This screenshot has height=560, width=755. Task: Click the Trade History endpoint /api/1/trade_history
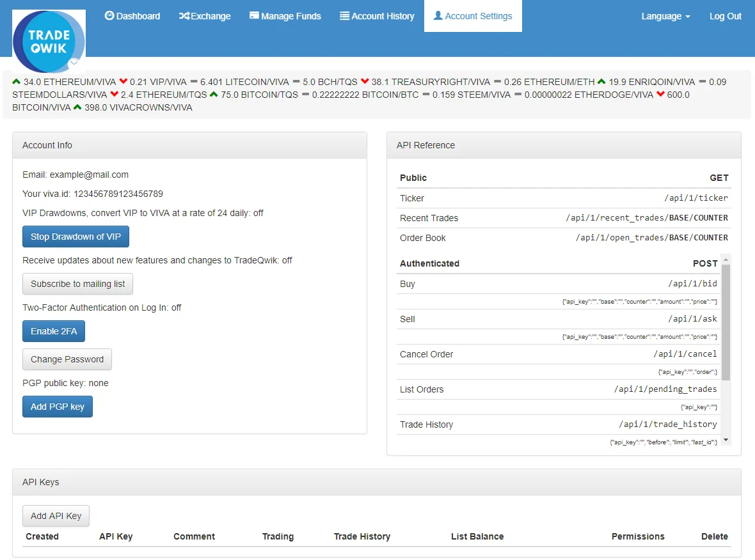pos(668,424)
